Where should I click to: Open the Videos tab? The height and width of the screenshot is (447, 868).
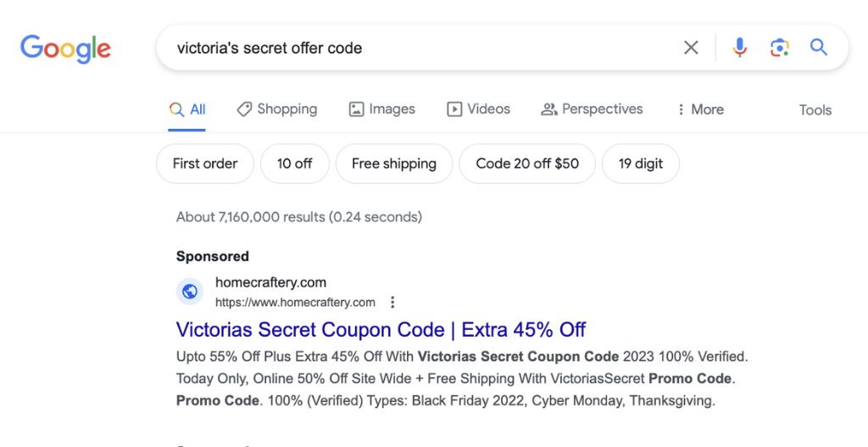(x=479, y=109)
